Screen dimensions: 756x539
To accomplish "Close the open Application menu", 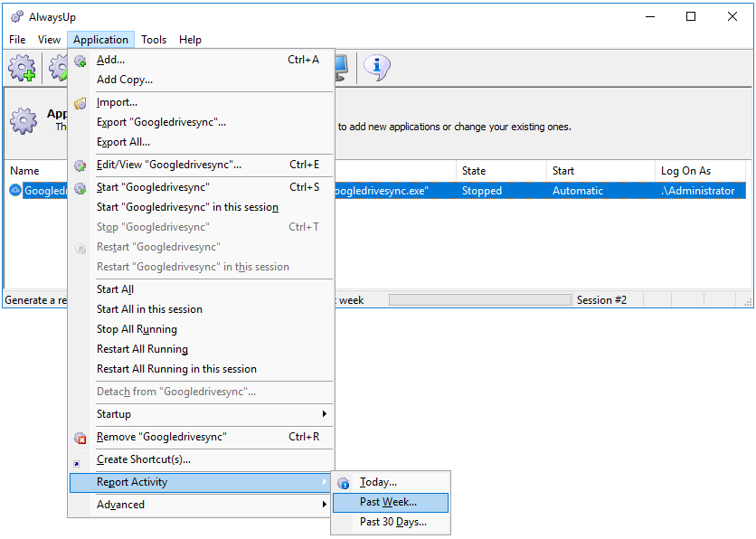I will 100,40.
